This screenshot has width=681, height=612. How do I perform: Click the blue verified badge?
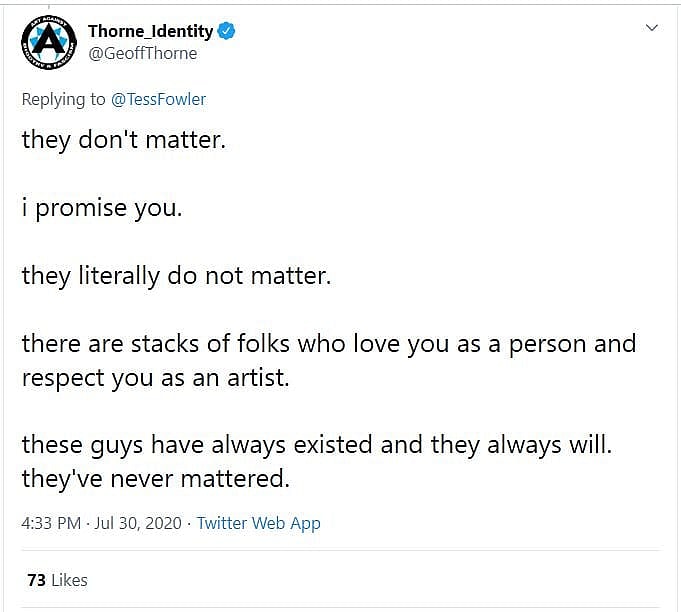227,31
